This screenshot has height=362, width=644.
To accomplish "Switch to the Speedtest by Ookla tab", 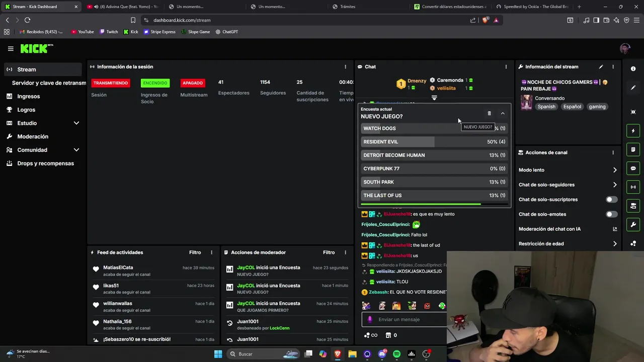I will point(533,7).
